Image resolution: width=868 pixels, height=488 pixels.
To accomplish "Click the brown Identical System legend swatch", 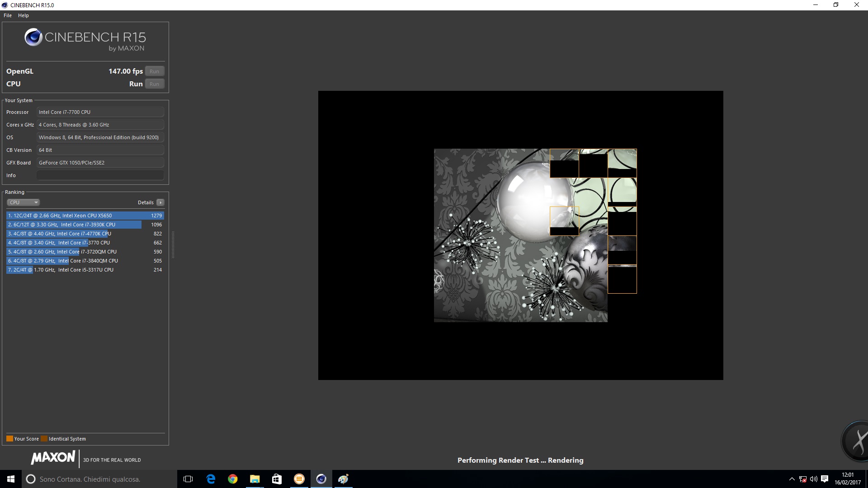I will pos(44,439).
